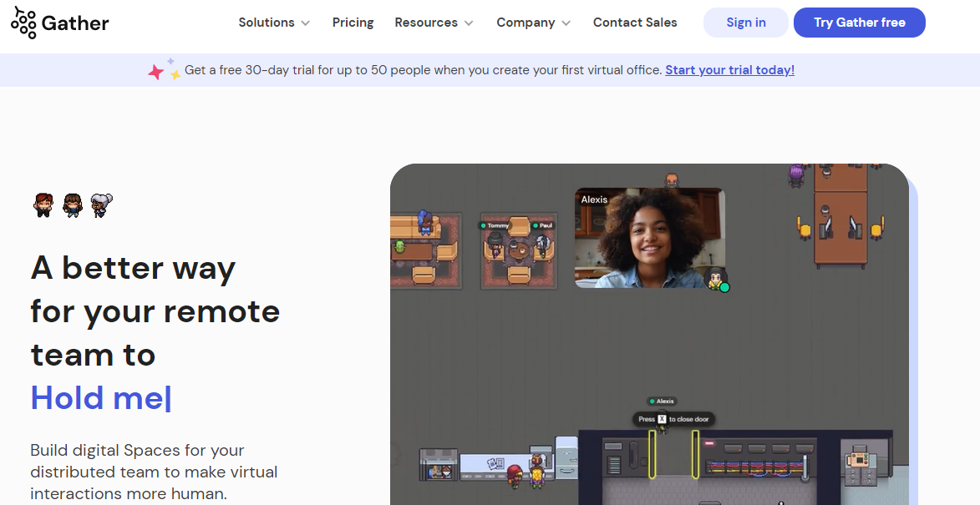The image size is (980, 505).
Task: Click the Press X to close door tooltip
Action: [x=673, y=419]
